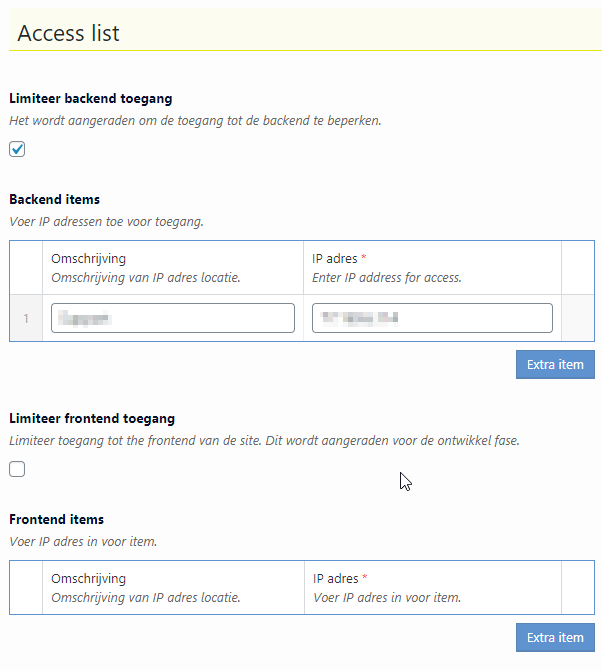Click the Backend items label
Image resolution: width=602 pixels, height=671 pixels.
click(54, 199)
